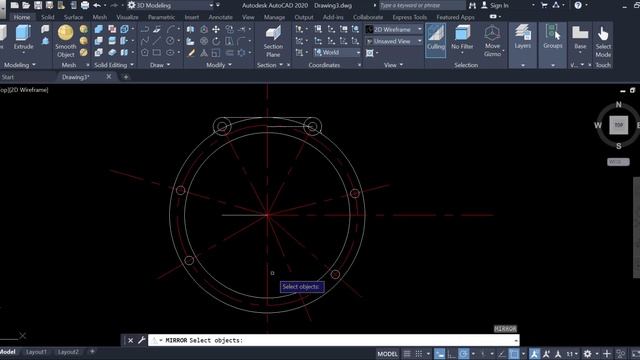Toggle ortho mode in status bar
The image size is (640, 360).
[x=452, y=354]
